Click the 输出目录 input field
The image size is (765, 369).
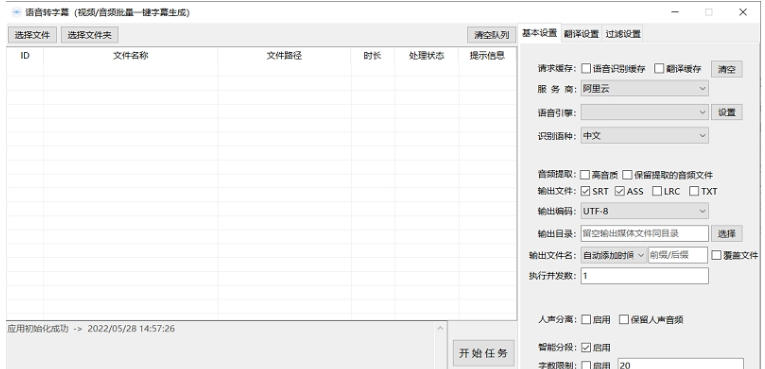coord(644,233)
